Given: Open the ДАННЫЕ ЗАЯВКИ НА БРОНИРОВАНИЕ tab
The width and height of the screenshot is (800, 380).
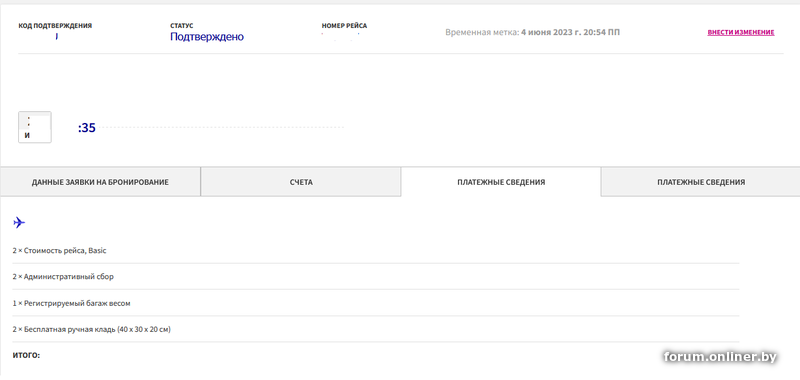Looking at the screenshot, I should click(100, 182).
